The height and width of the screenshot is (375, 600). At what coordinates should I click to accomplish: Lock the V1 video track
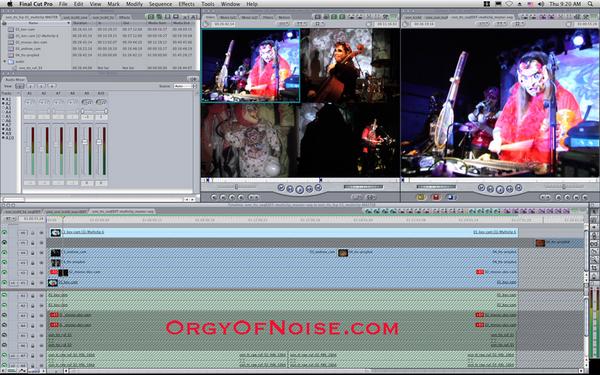(x=33, y=283)
